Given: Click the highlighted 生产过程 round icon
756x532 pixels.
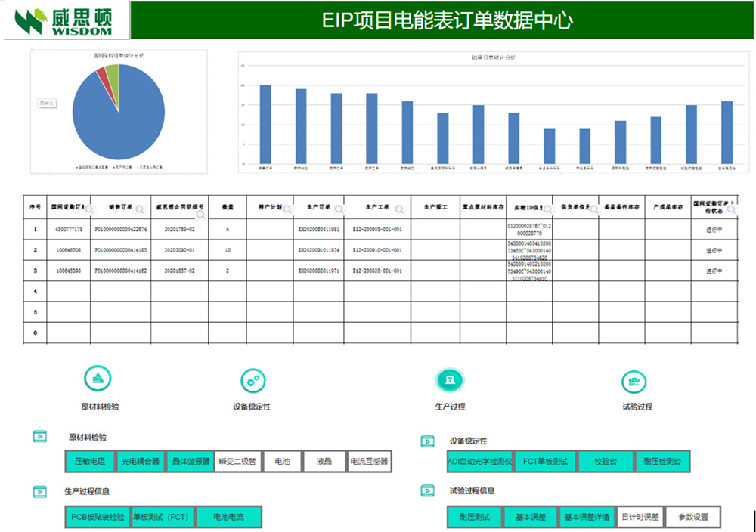Looking at the screenshot, I should [x=450, y=380].
